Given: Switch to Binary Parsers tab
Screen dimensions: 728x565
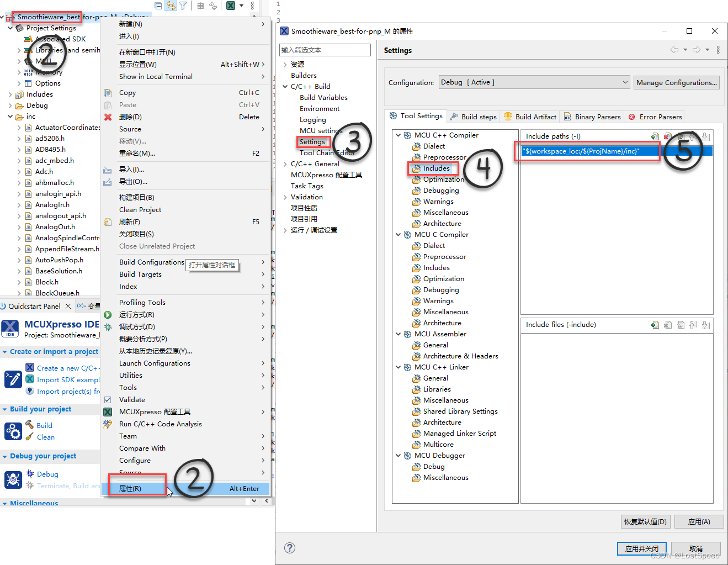Looking at the screenshot, I should (592, 117).
